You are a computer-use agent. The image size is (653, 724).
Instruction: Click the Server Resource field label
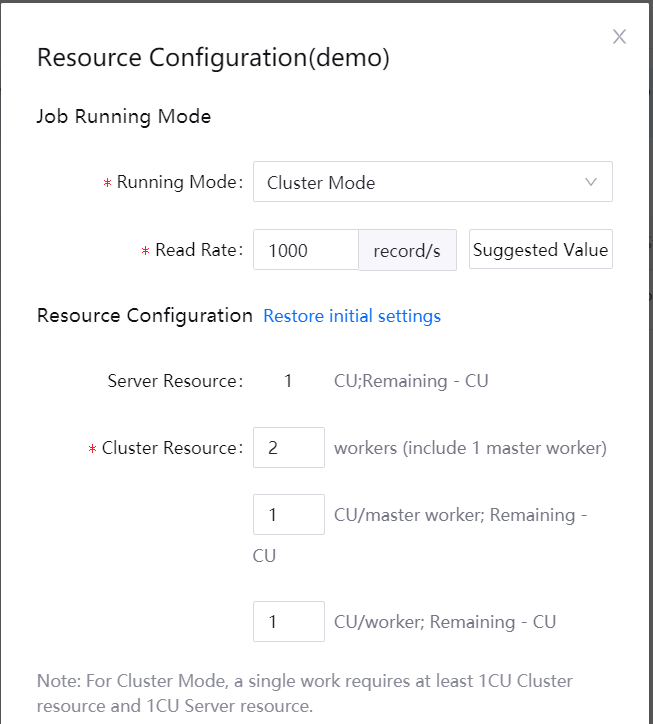tap(174, 381)
